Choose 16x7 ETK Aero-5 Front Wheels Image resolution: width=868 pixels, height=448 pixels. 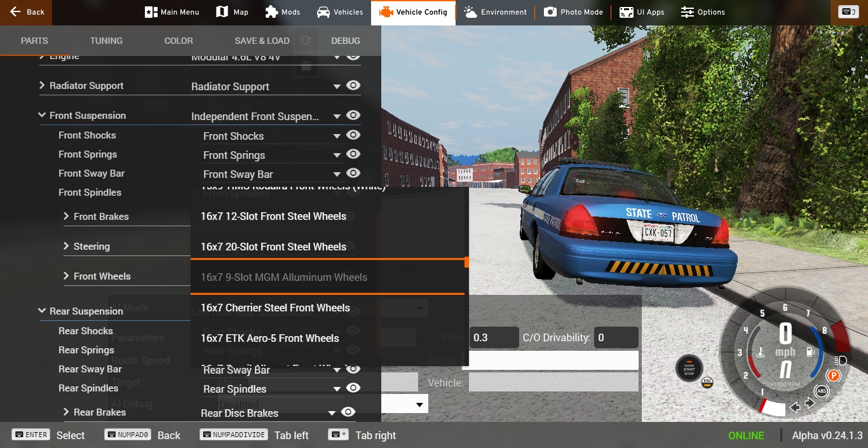click(327, 338)
